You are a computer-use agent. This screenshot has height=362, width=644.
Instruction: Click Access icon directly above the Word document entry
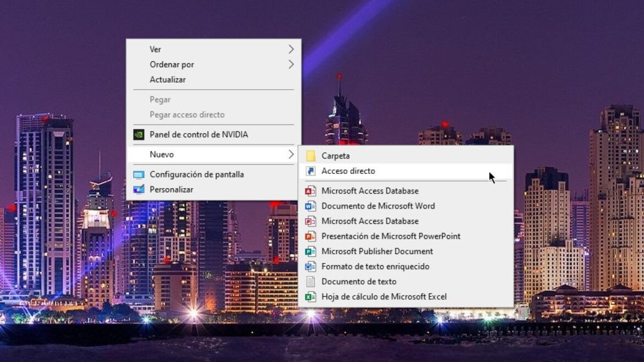[310, 191]
